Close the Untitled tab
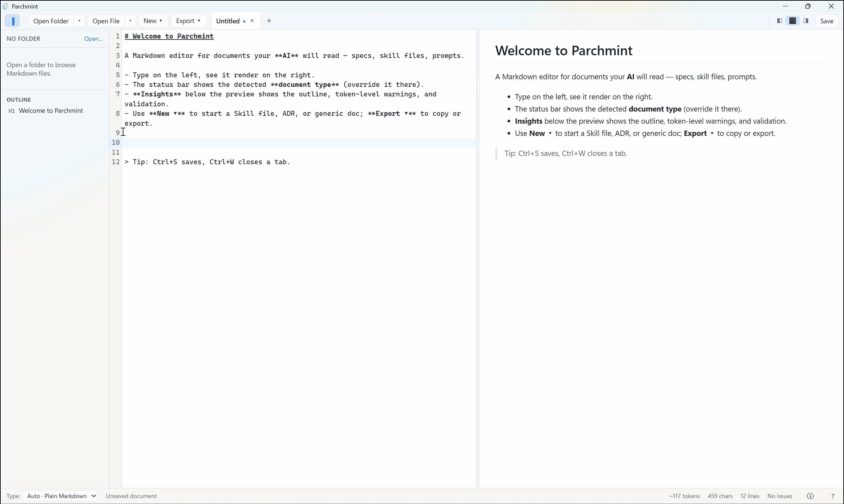 coord(252,21)
